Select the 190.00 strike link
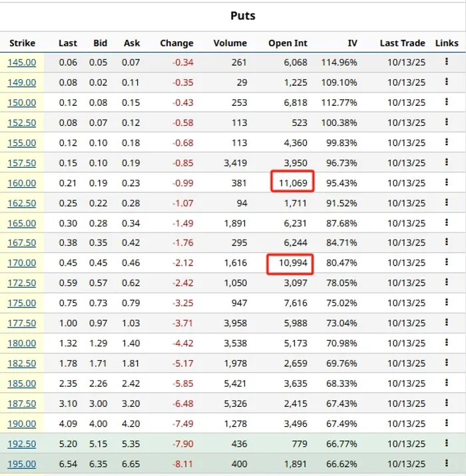This screenshot has width=466, height=476. tap(22, 423)
